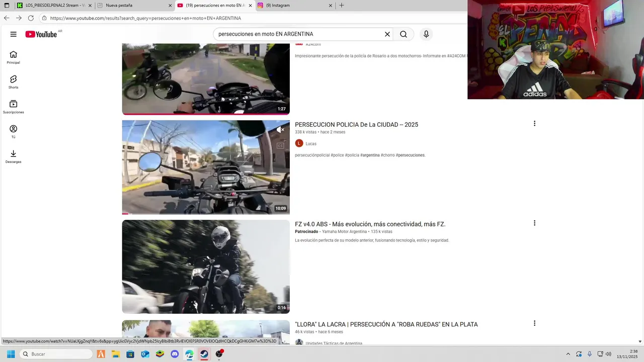Screen dimensions: 644x362
Task: Open the Tú profile section
Action: (x=14, y=132)
